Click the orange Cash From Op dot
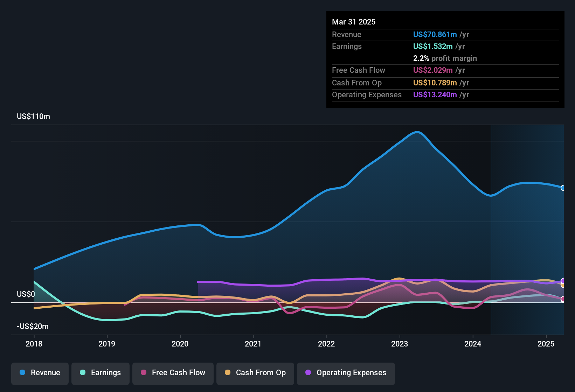The height and width of the screenshot is (392, 575). pos(228,372)
